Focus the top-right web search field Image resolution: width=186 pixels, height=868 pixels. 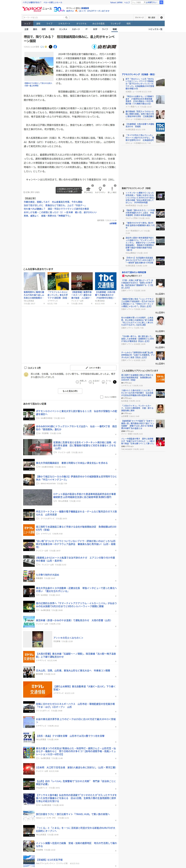(137, 2)
